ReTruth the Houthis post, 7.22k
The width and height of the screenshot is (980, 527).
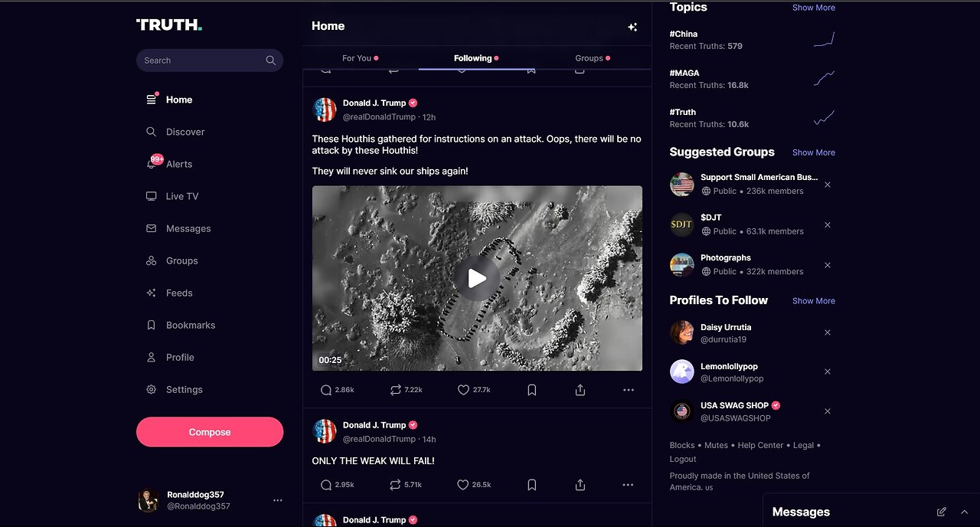tap(406, 390)
